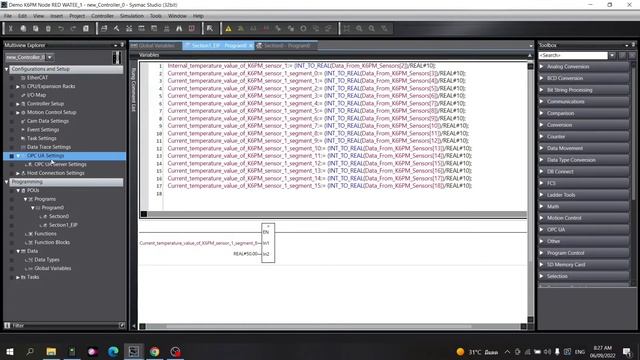Image resolution: width=640 pixels, height=360 pixels.
Task: Open Toolbox search dropdown arrow
Action: pyautogui.click(x=612, y=55)
